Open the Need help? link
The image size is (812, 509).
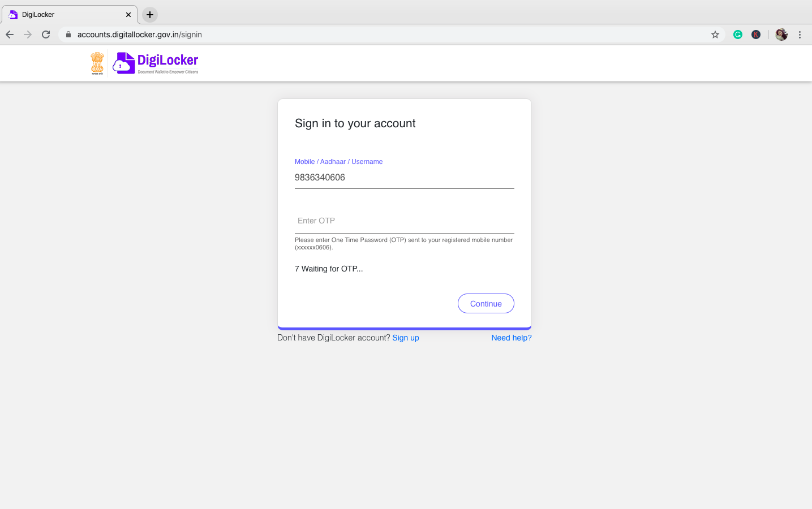pyautogui.click(x=512, y=338)
